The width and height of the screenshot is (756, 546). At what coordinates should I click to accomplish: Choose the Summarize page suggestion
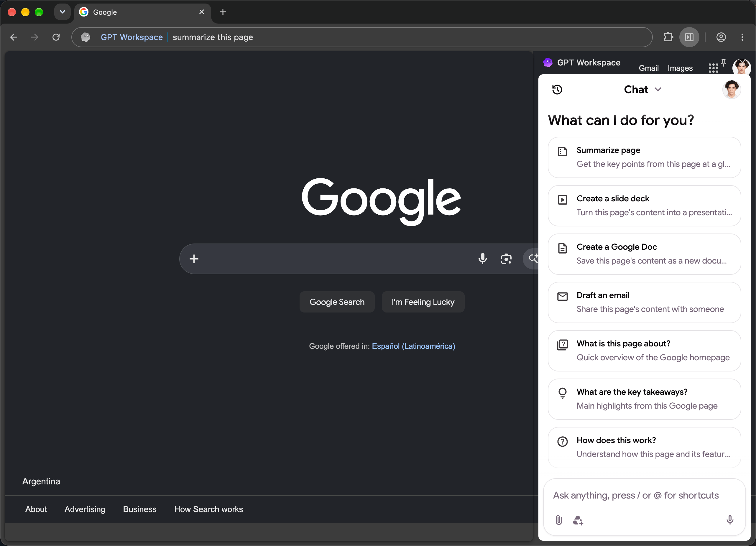click(644, 157)
